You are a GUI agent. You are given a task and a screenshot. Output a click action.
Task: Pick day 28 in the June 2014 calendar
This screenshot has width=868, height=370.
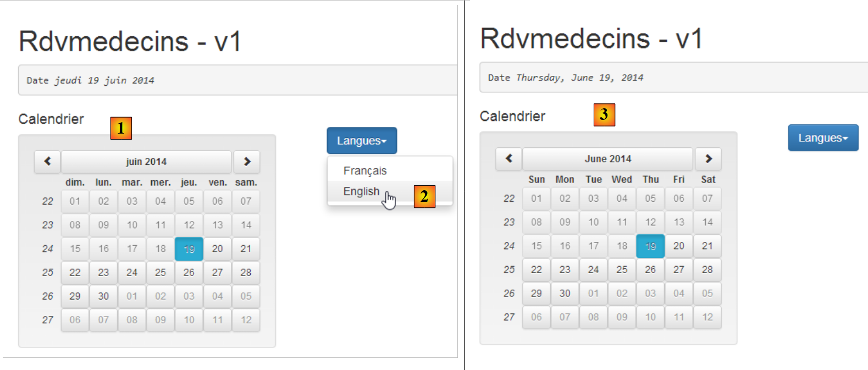coord(707,270)
